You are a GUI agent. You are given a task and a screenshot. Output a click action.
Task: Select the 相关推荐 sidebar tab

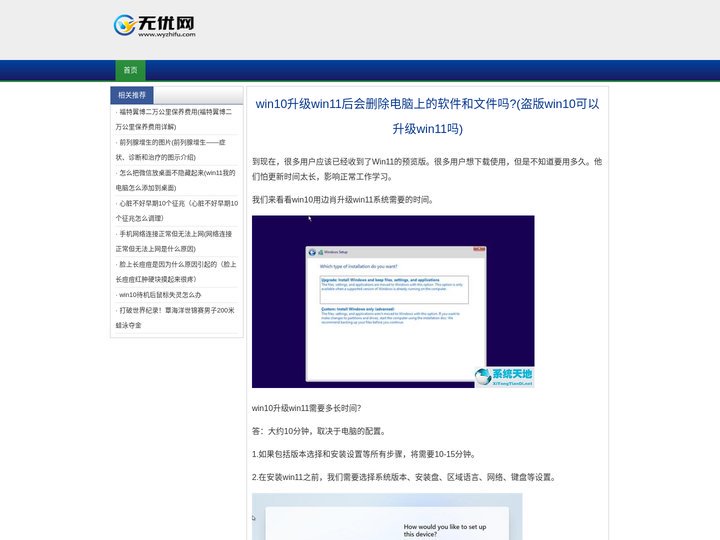click(132, 95)
